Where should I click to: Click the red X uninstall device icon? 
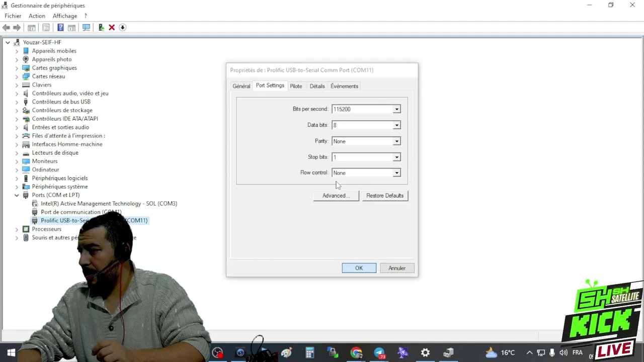tap(112, 28)
